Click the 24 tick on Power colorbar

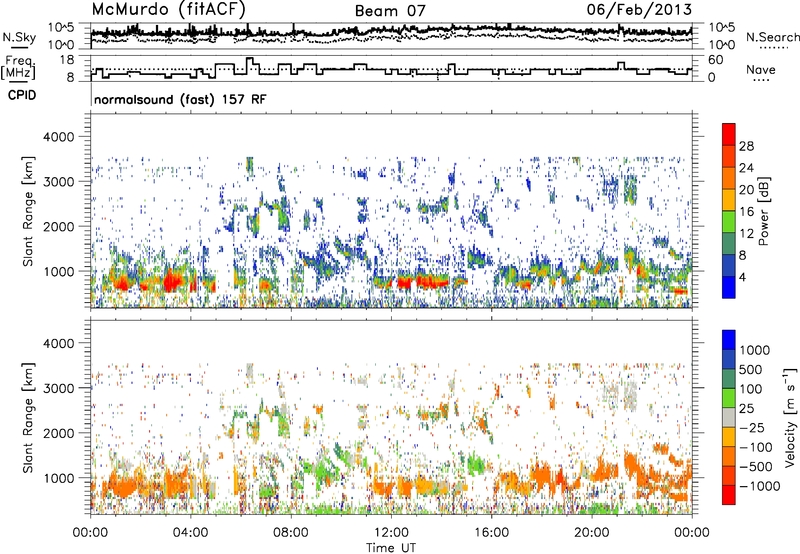click(x=746, y=168)
